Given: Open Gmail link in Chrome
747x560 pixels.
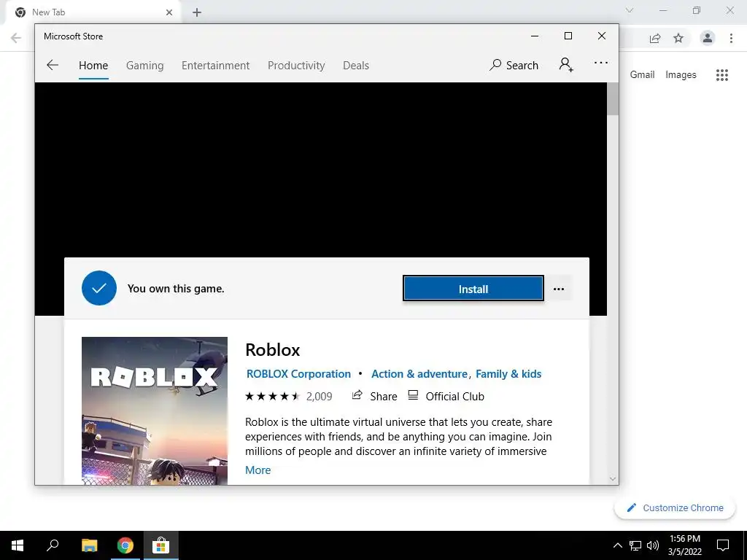Looking at the screenshot, I should (642, 75).
